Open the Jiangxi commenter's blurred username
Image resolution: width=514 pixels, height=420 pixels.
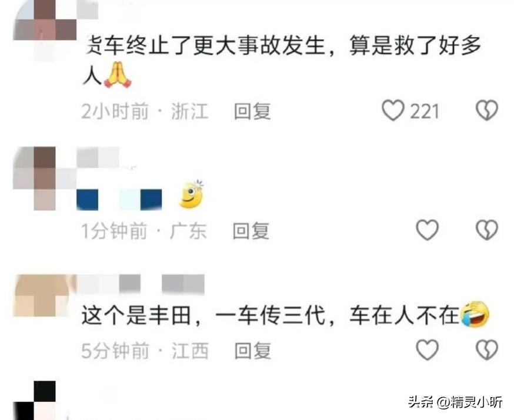pos(141,284)
